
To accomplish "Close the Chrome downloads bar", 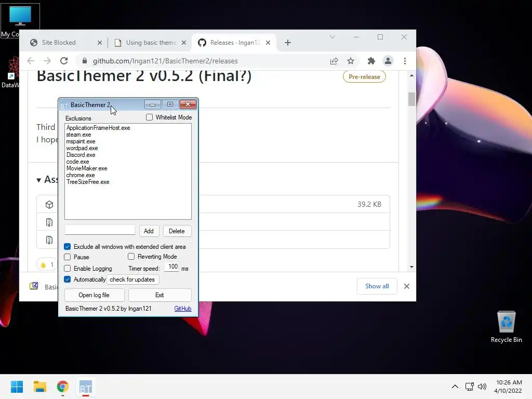I will click(x=406, y=286).
